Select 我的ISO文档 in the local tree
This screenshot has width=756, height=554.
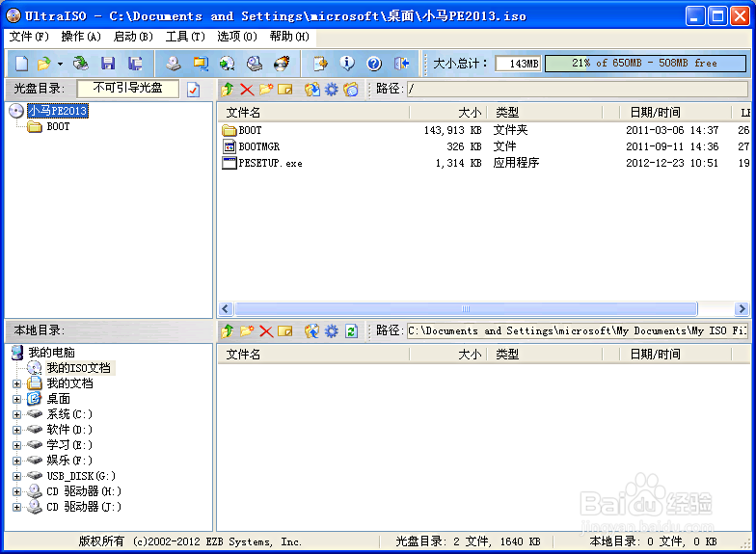(79, 368)
